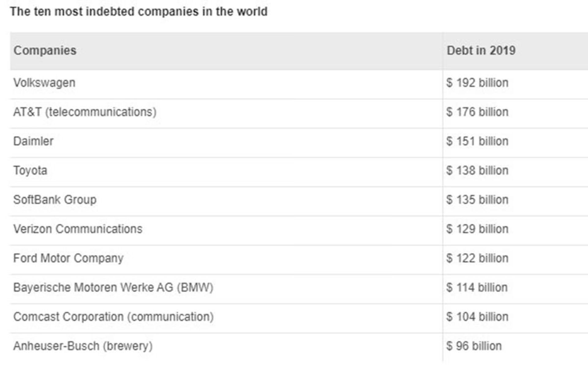
Task: Select the Daimler row name
Action: point(33,141)
